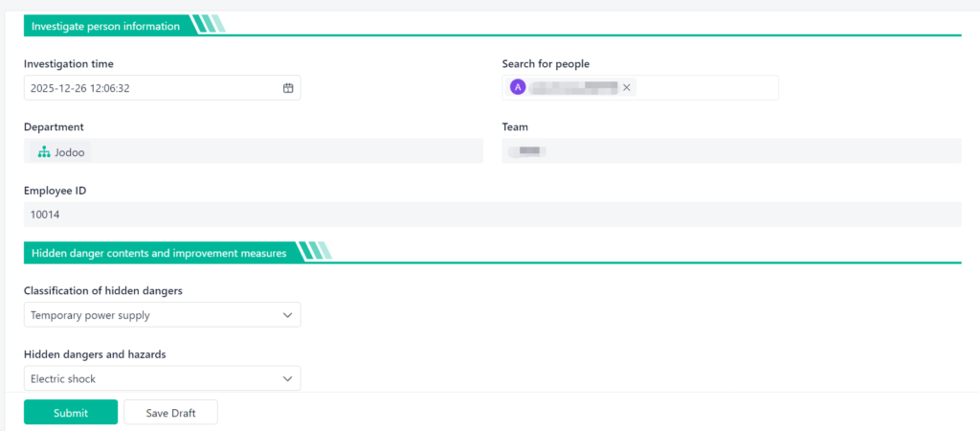
Task: Click the purple "A" avatar icon
Action: coord(518,87)
